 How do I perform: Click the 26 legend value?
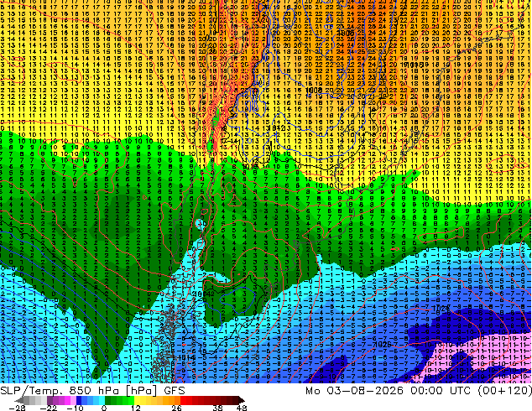pyautogui.click(x=176, y=408)
